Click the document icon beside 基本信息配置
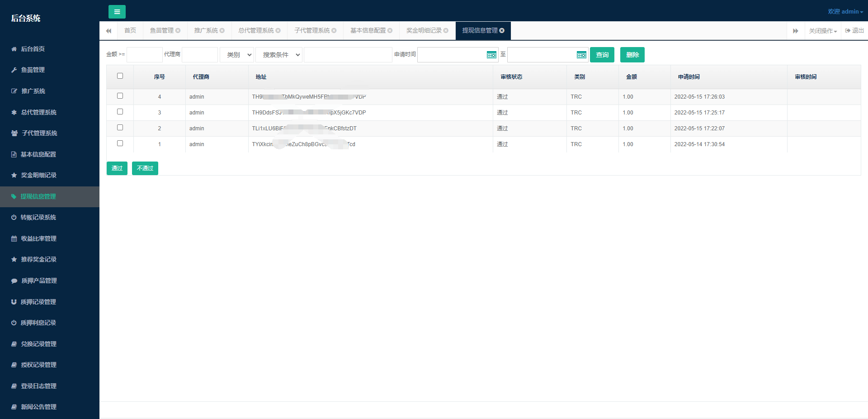868x419 pixels. pyautogui.click(x=14, y=154)
